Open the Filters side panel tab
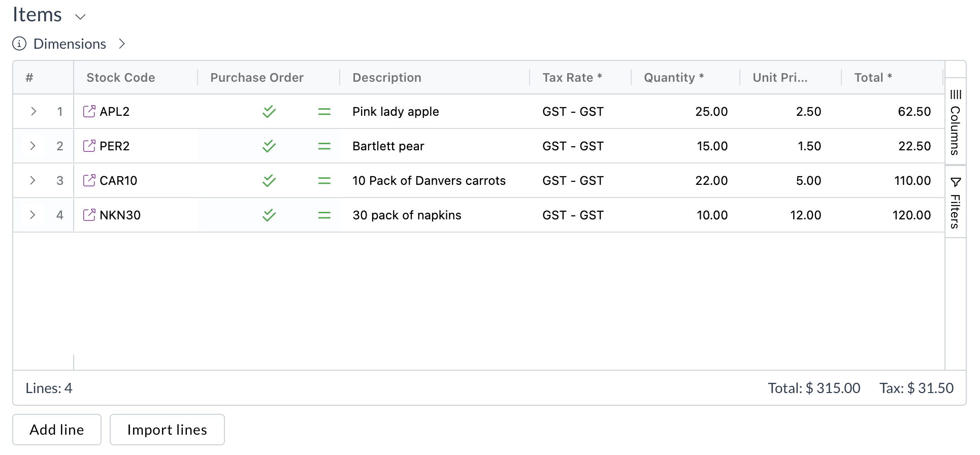 pyautogui.click(x=955, y=202)
